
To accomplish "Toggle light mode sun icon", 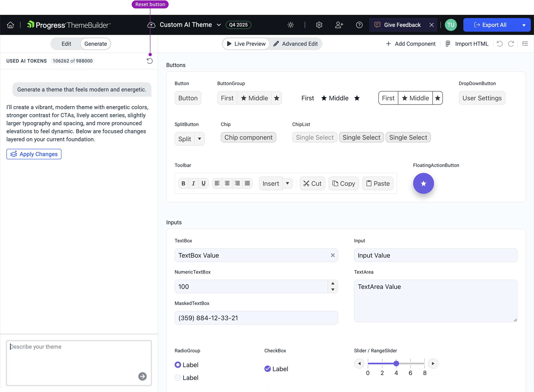I will (291, 25).
